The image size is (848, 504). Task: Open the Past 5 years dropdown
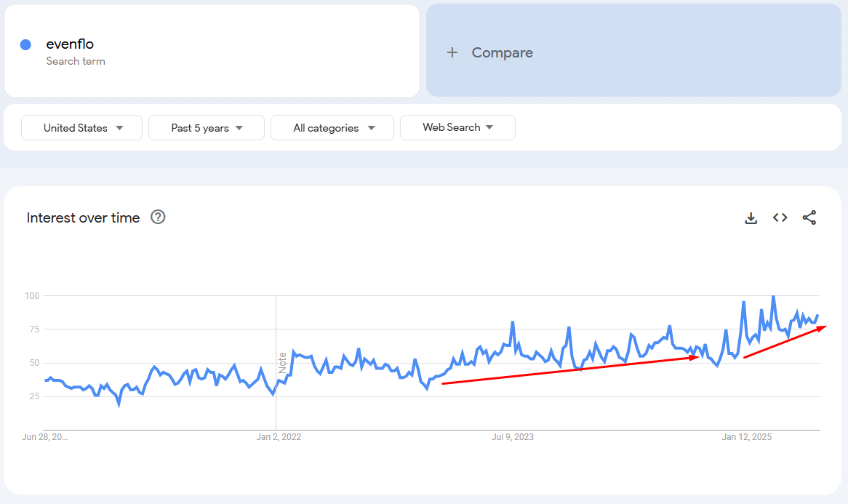click(x=207, y=127)
